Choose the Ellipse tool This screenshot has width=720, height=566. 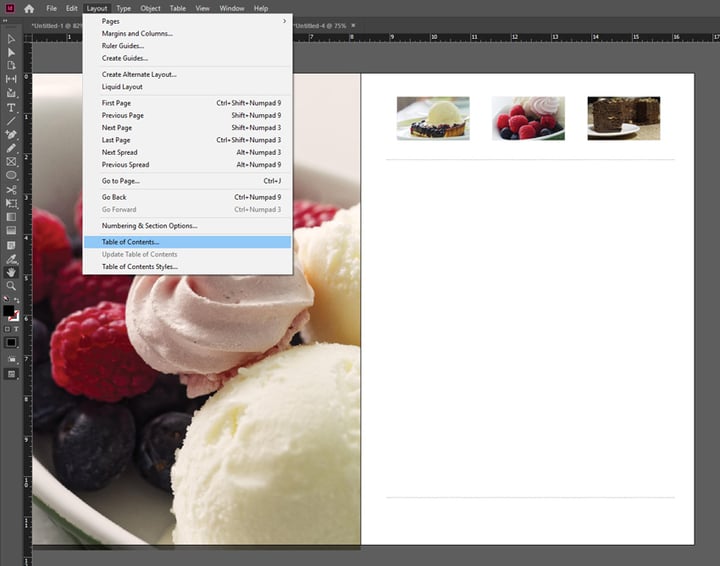(11, 175)
